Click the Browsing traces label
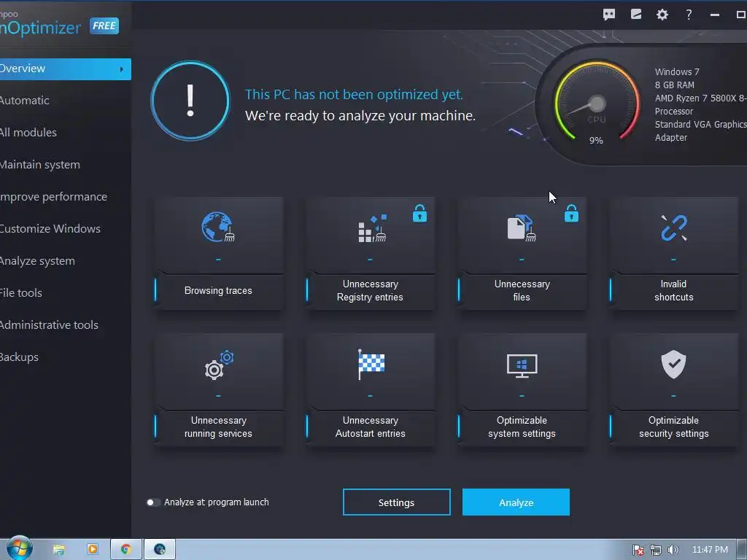The height and width of the screenshot is (560, 747). click(218, 290)
